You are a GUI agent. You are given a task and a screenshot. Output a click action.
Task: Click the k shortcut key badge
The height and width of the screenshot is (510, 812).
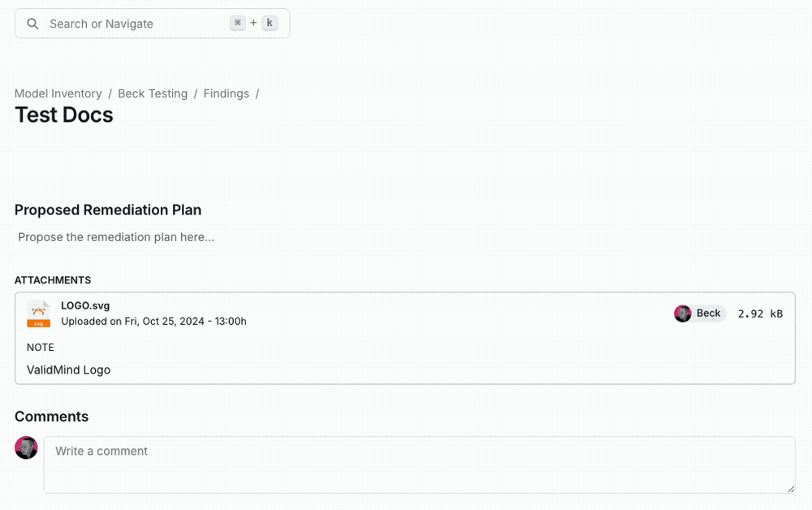click(x=270, y=23)
